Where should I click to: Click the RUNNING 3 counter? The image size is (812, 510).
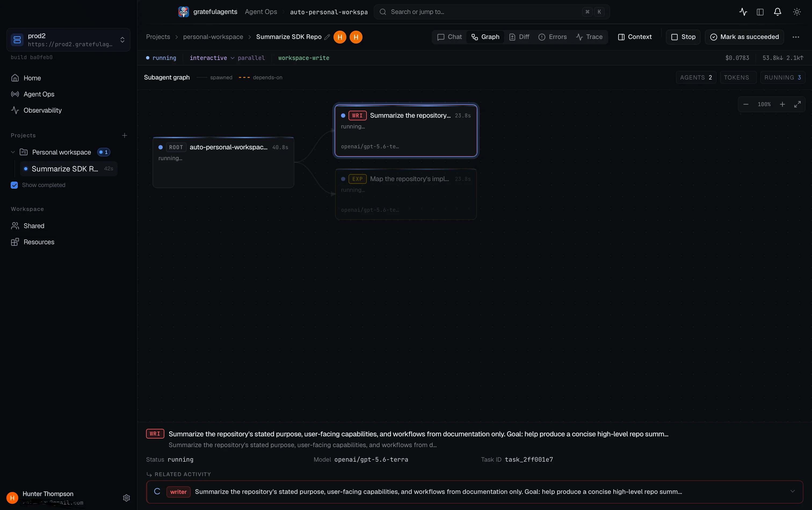(x=782, y=78)
